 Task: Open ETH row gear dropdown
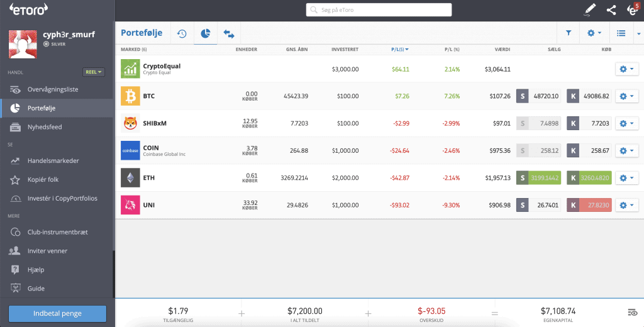(627, 178)
